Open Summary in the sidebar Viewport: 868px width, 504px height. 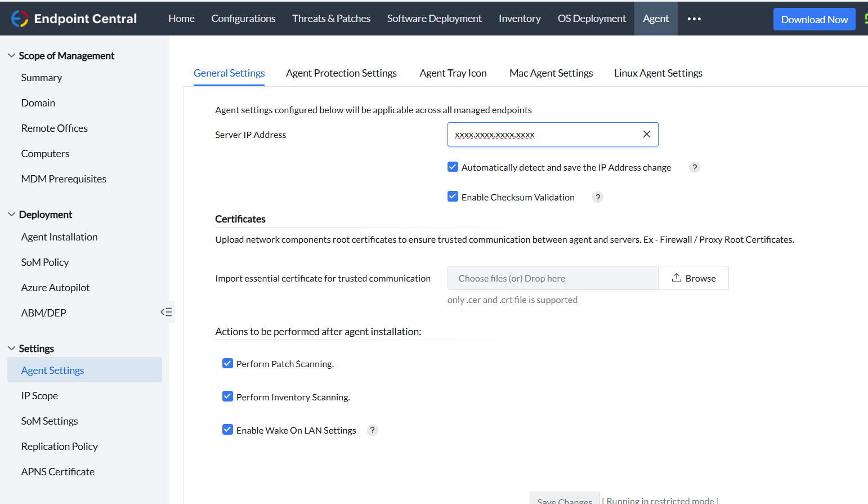click(x=42, y=78)
